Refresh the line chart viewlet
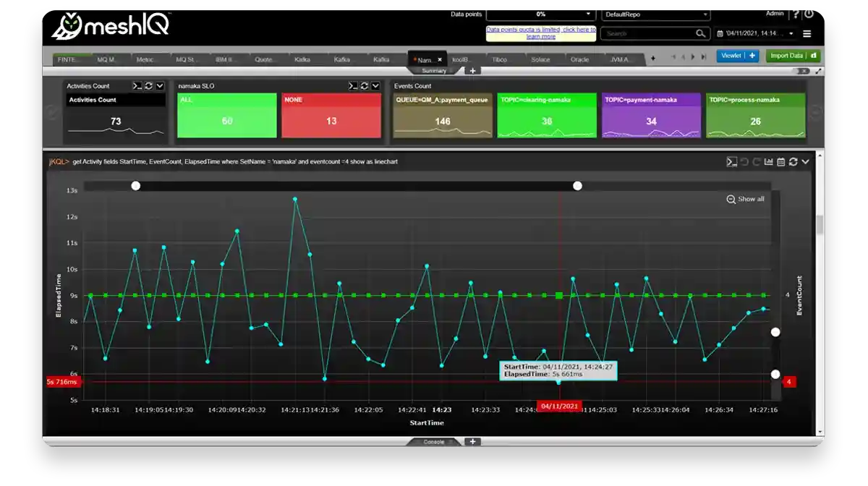Viewport: 868px width, 486px height. 793,162
